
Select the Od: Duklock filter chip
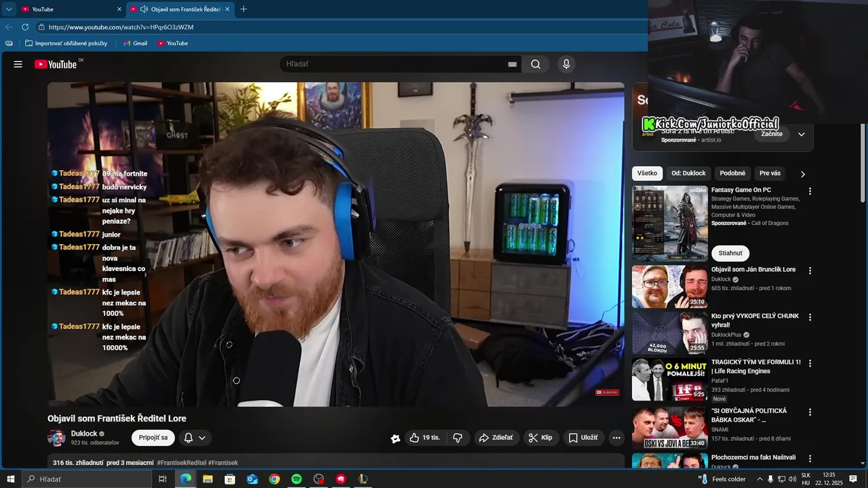689,174
